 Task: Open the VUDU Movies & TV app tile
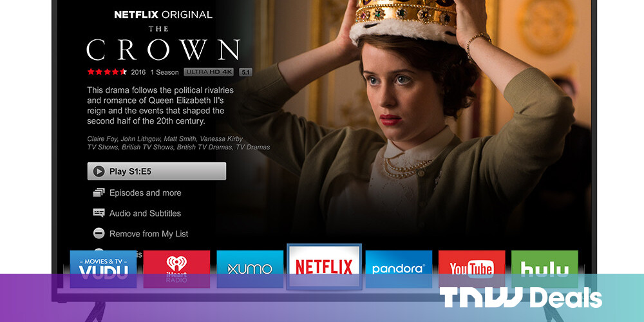point(103,269)
